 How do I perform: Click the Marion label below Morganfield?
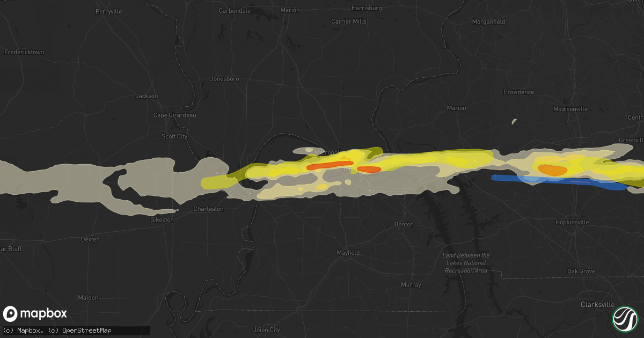point(457,108)
